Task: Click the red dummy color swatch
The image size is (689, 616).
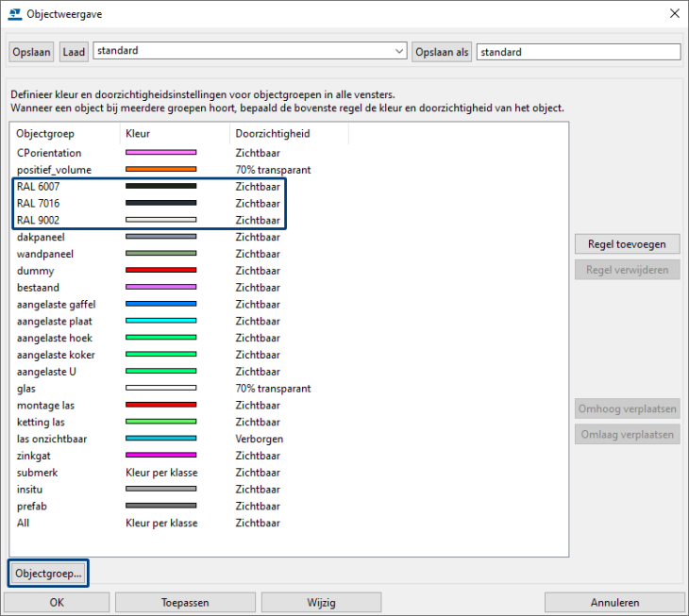Action: pyautogui.click(x=160, y=271)
